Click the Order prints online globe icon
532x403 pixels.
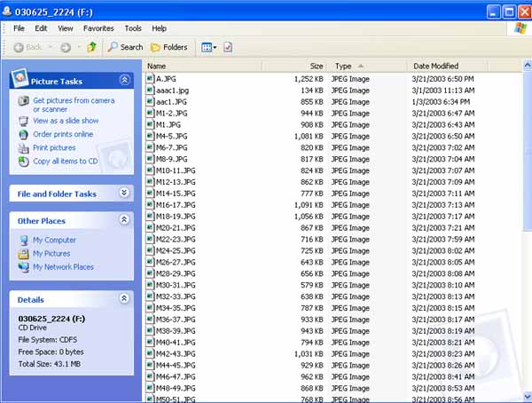click(x=23, y=135)
